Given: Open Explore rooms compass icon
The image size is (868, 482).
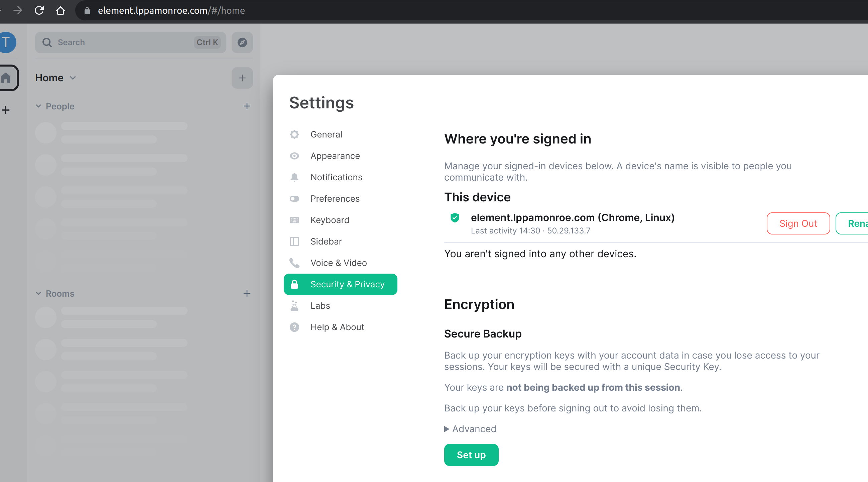Looking at the screenshot, I should 242,42.
